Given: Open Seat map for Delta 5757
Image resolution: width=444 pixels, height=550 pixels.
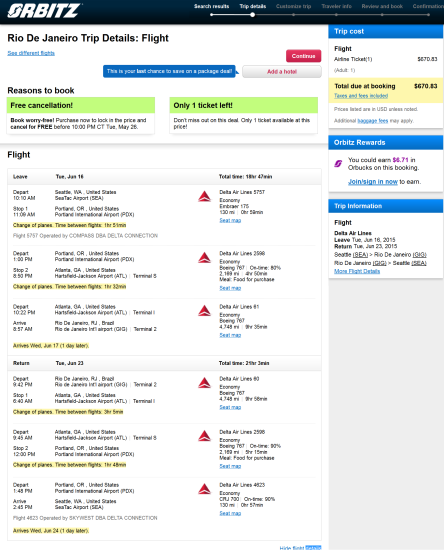Looking at the screenshot, I should click(230, 220).
